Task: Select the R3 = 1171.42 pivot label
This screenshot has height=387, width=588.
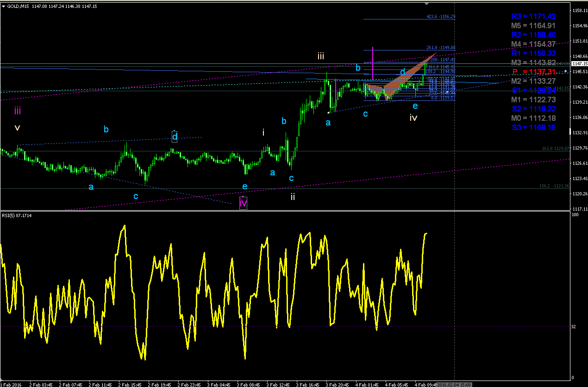Action: pyautogui.click(x=533, y=16)
